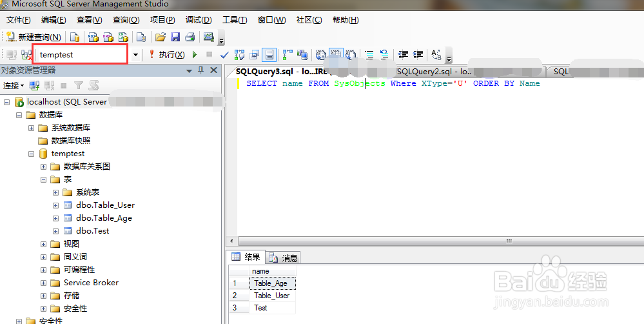The height and width of the screenshot is (324, 644).
Task: Expand the dbo.Table_User table node
Action: [56, 205]
